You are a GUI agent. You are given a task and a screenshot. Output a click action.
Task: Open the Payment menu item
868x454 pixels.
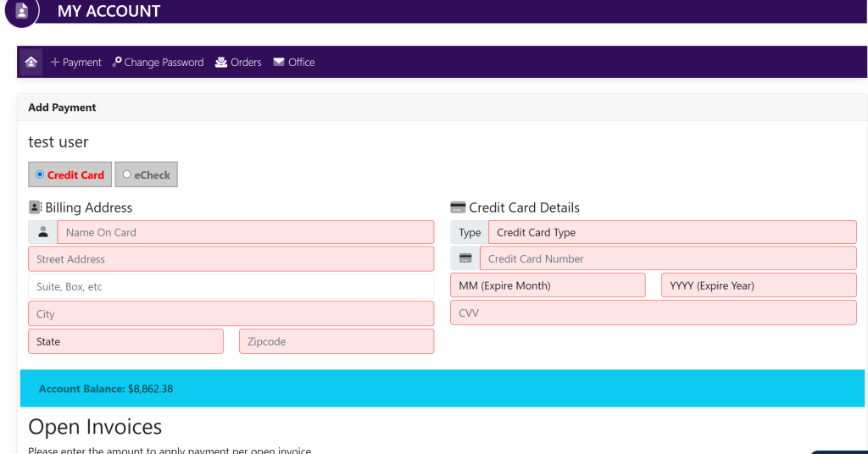point(75,62)
